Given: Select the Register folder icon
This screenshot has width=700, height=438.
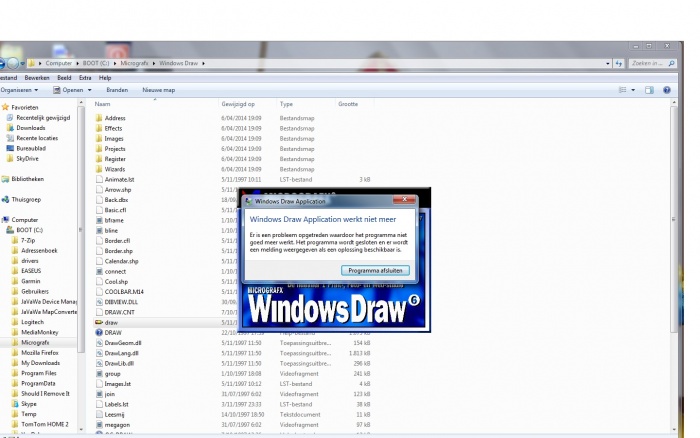Looking at the screenshot, I should (99, 159).
